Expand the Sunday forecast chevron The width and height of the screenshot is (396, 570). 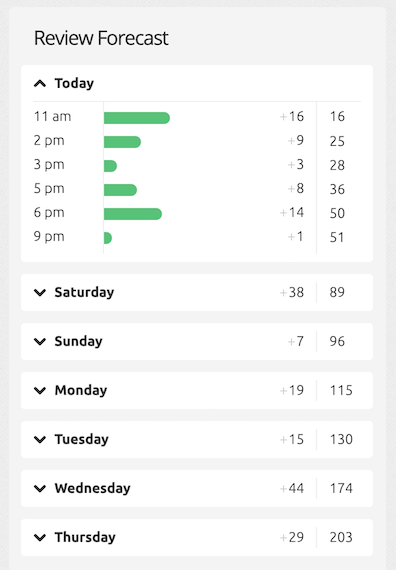pos(40,341)
